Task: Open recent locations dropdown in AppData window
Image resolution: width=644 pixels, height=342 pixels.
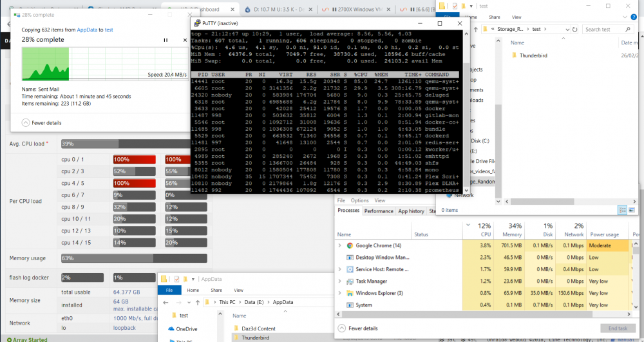Action: [x=189, y=303]
